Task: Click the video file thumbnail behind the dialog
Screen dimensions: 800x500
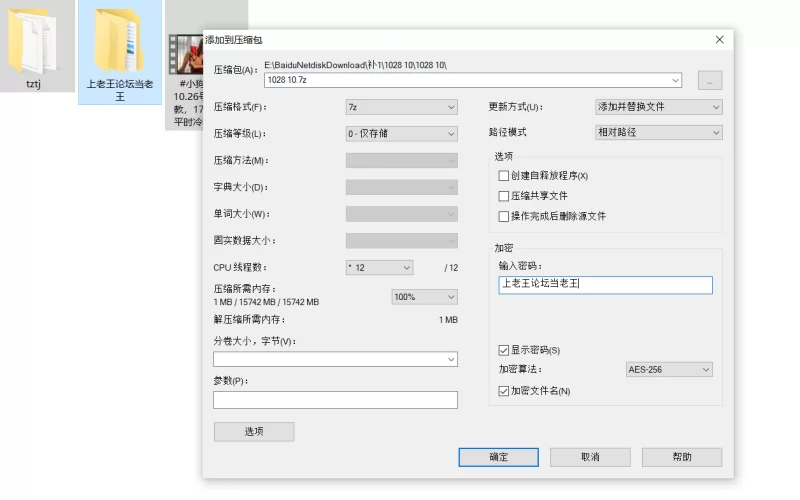Action: tap(186, 55)
